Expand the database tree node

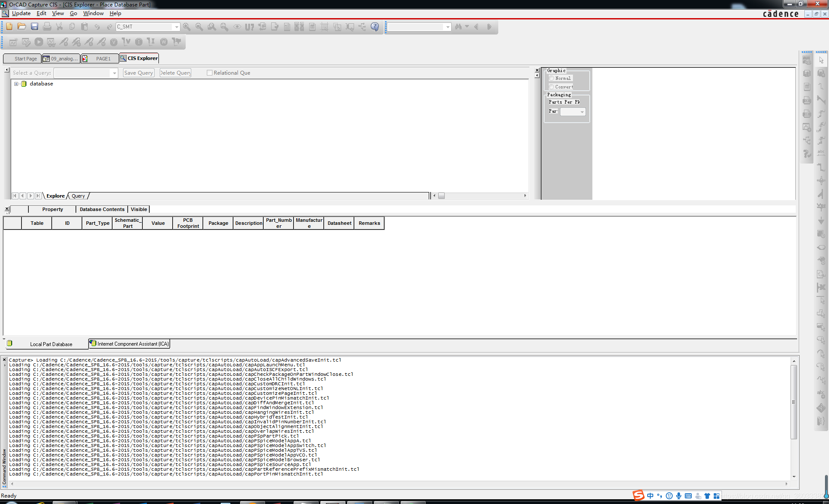(x=16, y=84)
